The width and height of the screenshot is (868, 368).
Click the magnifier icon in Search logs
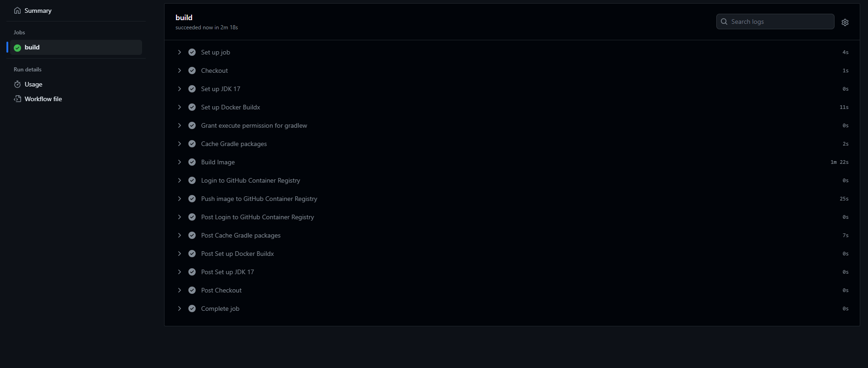click(724, 22)
